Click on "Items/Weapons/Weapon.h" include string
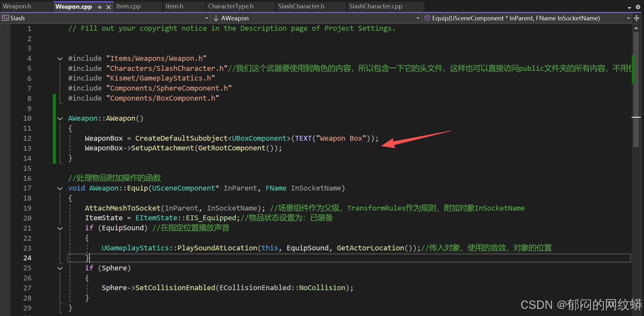This screenshot has height=316, width=644. [156, 59]
